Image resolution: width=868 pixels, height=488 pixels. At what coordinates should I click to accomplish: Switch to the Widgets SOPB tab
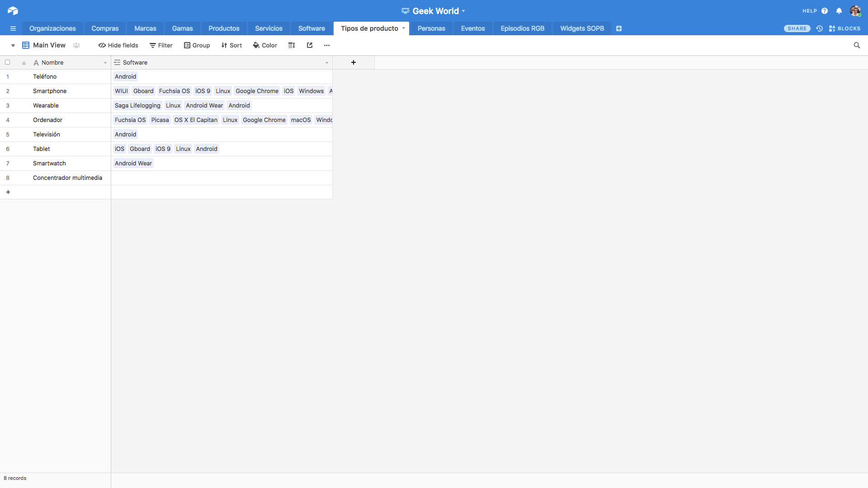[x=582, y=28]
